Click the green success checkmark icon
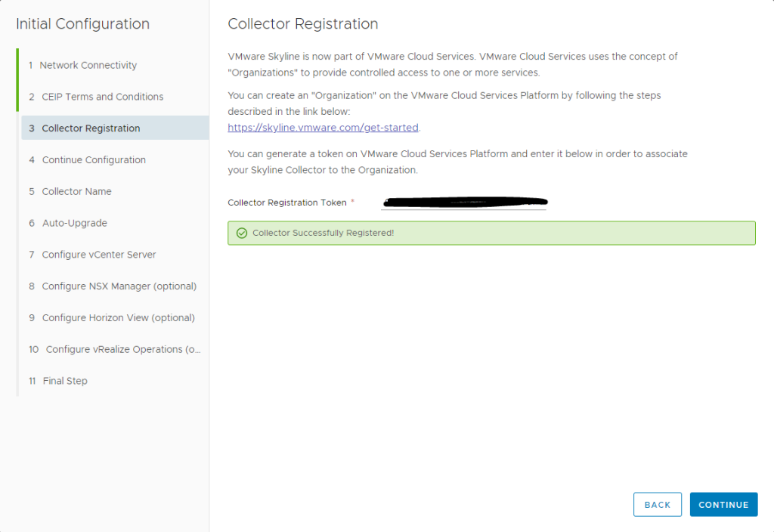This screenshot has height=532, width=774. point(242,233)
